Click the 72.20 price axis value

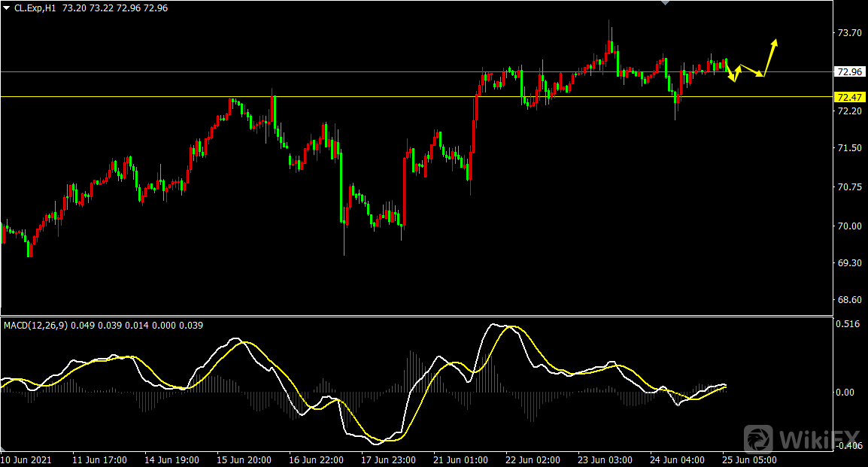click(850, 111)
